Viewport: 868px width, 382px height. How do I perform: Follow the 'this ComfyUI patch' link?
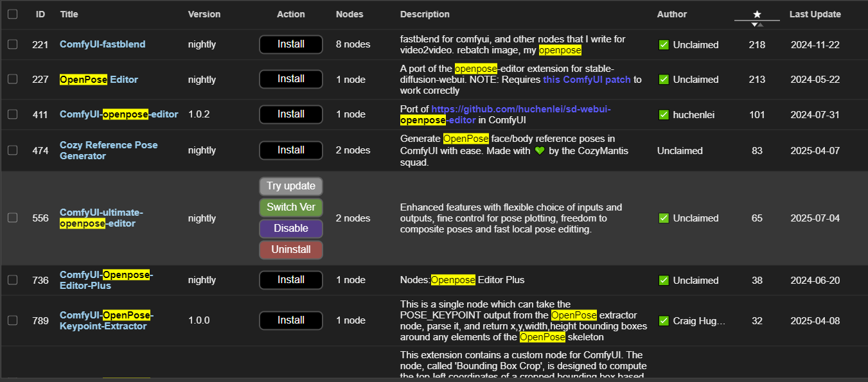587,80
